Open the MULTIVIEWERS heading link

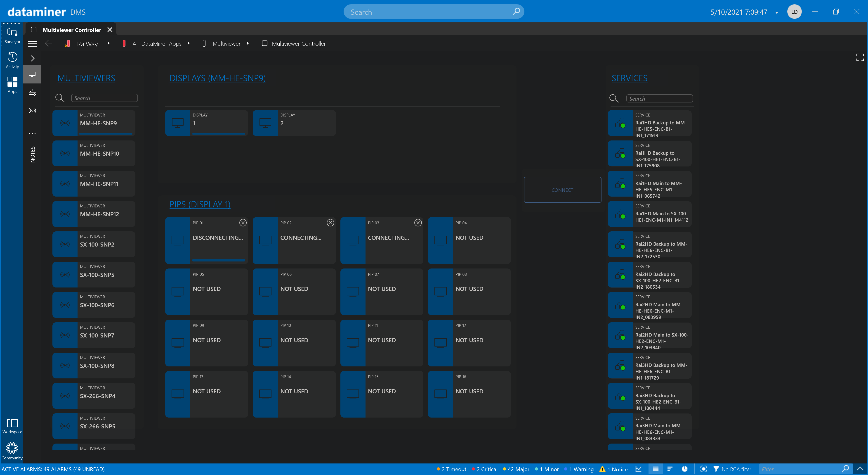pos(86,78)
